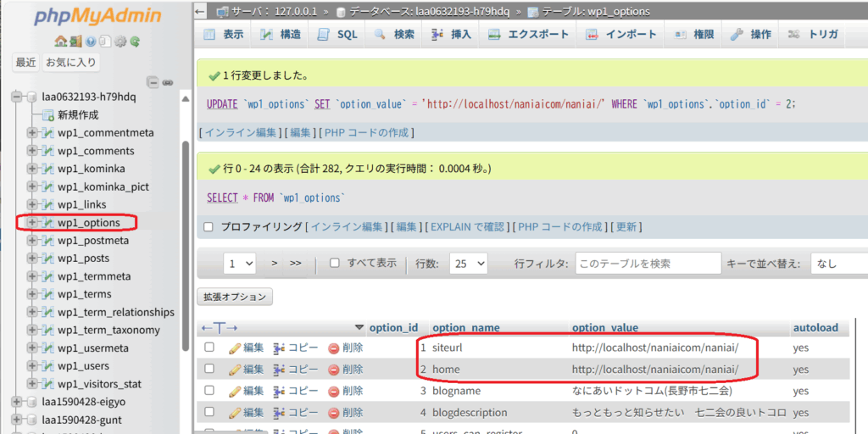
Task: Check the blogname row checkbox
Action: click(209, 390)
